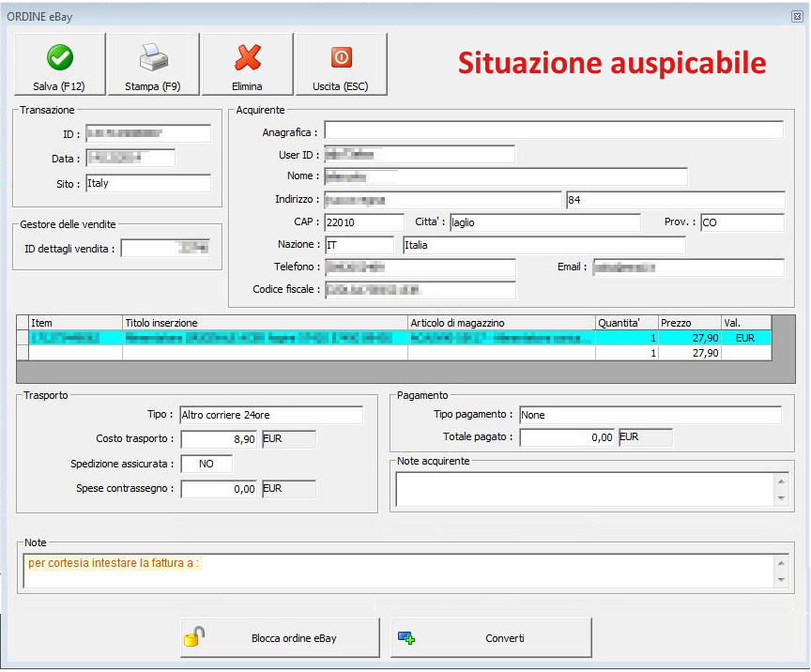Click the Uscita (ESC) button label
The image size is (811, 672).
tap(341, 86)
